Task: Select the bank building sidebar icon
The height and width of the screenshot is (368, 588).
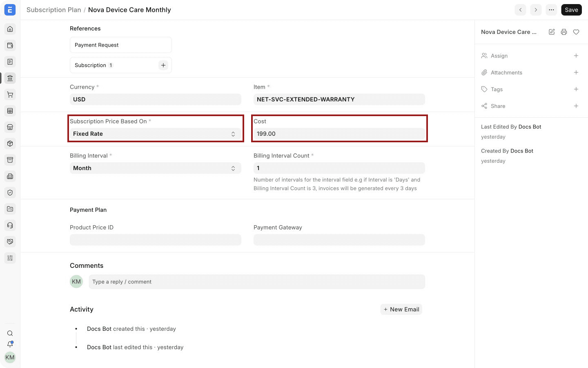Action: (10, 78)
